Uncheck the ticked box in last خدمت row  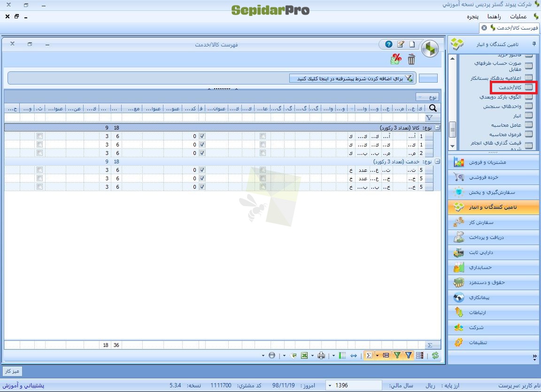click(x=202, y=186)
